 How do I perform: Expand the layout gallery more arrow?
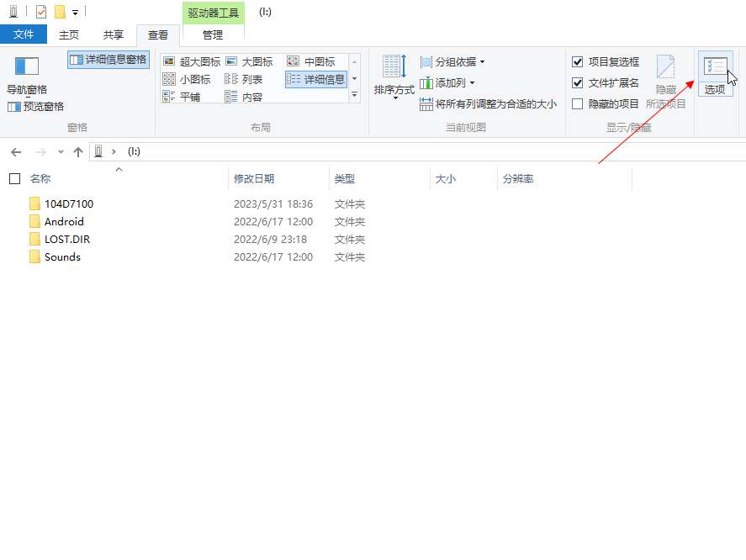click(354, 95)
